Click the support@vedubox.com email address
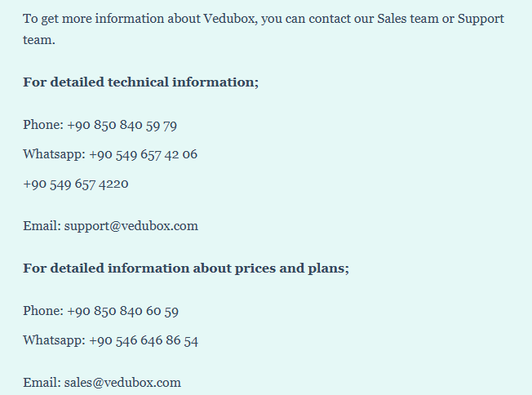The width and height of the screenshot is (532, 395). pos(131,226)
